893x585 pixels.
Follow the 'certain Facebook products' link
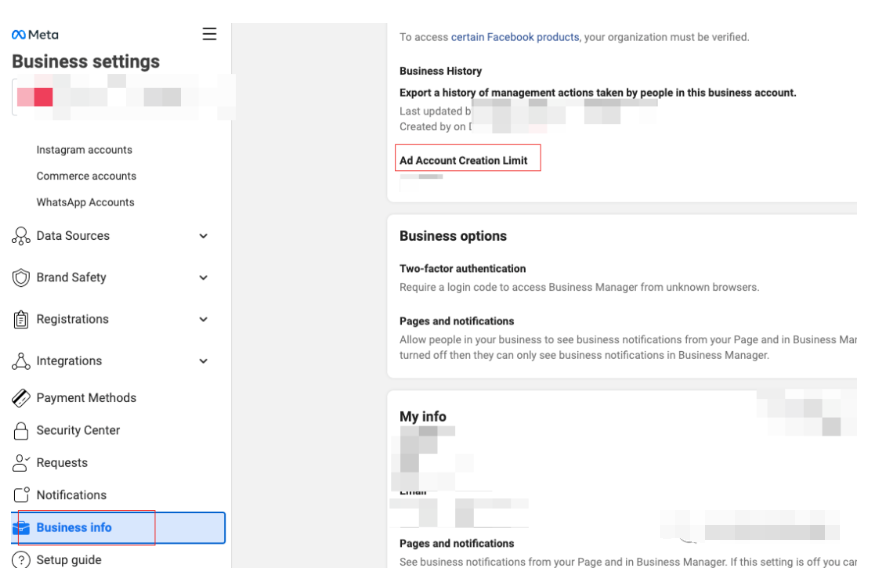tap(515, 37)
